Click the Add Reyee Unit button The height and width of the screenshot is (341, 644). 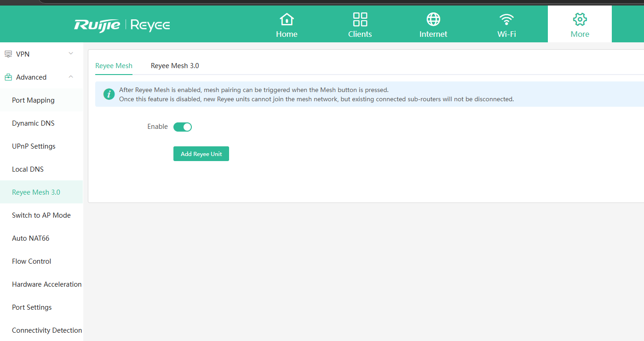[x=201, y=154]
